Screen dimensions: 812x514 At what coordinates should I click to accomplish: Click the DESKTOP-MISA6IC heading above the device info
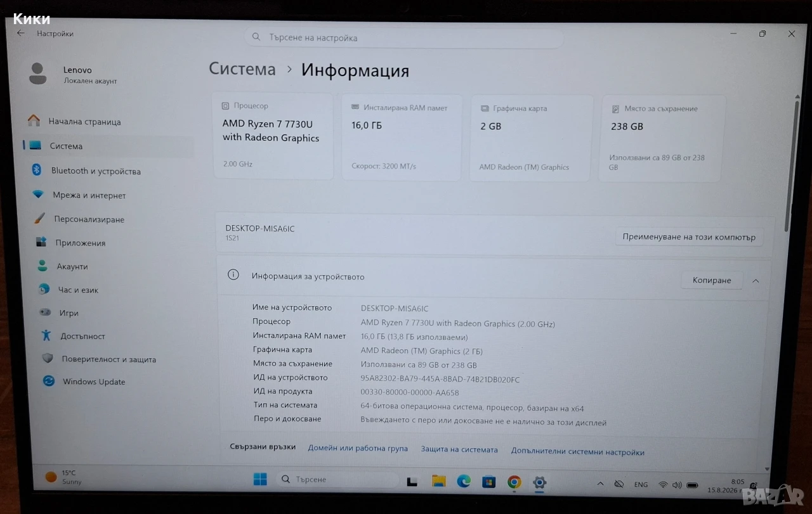pyautogui.click(x=260, y=228)
